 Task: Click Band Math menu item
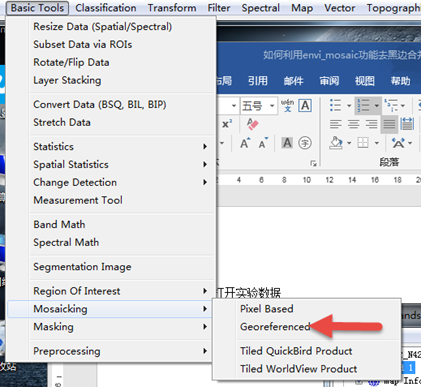click(59, 224)
